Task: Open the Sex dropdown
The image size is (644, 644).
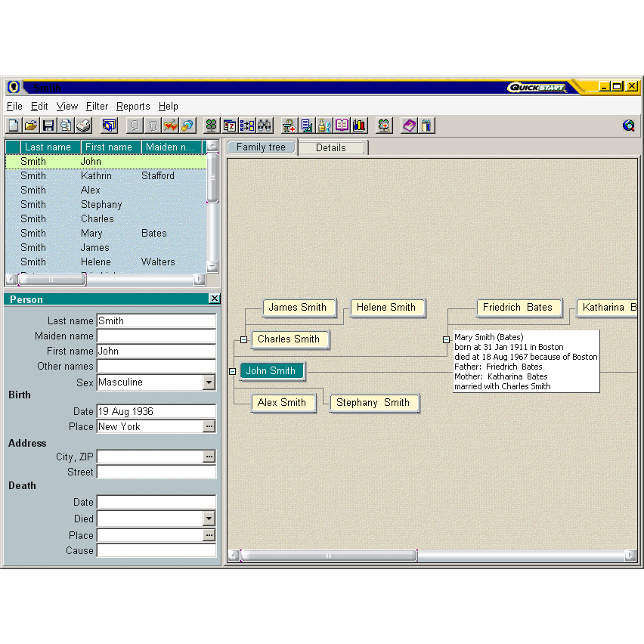Action: (209, 382)
